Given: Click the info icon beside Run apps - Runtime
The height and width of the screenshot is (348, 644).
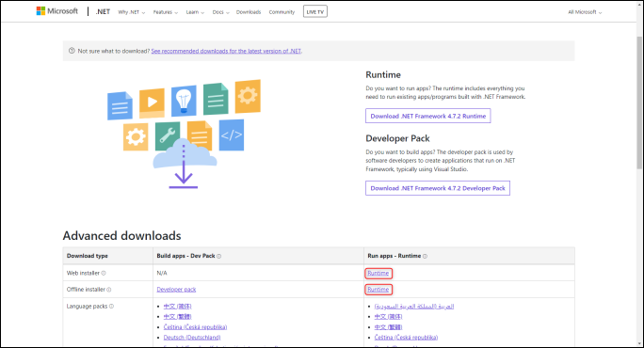Looking at the screenshot, I should [425, 256].
